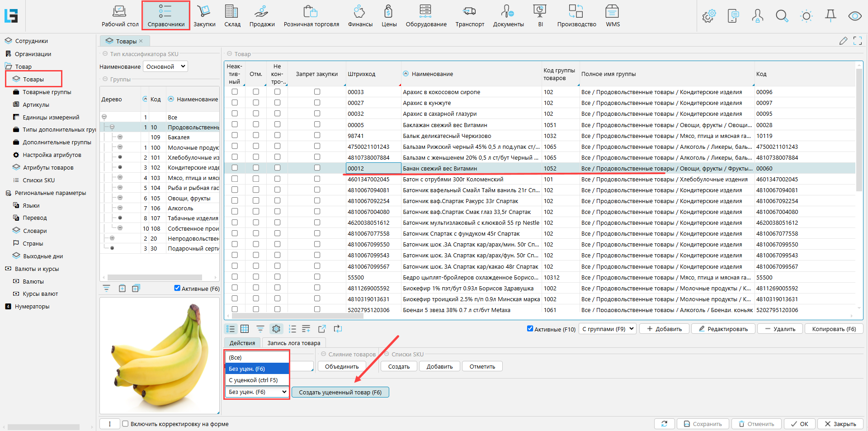Click the settings gear icon in grid toolbar

point(276,329)
